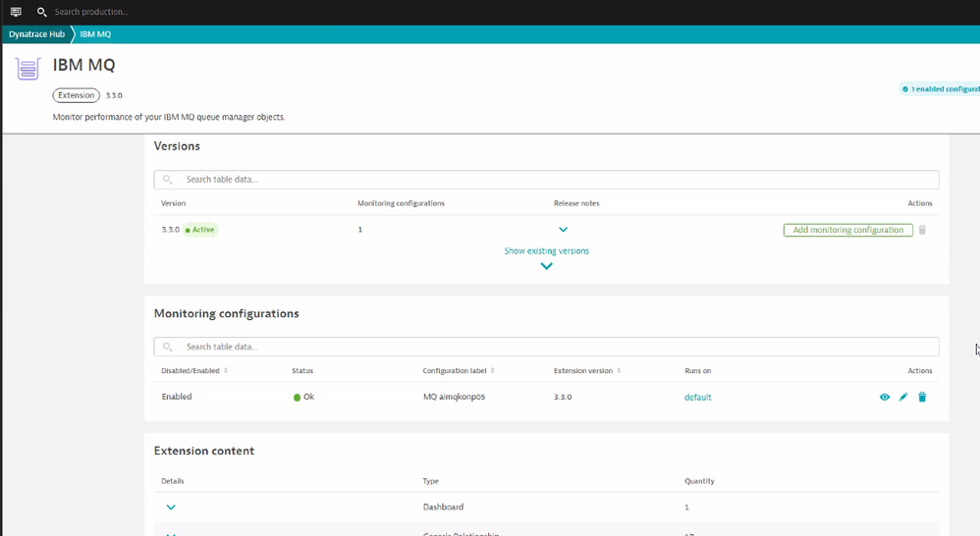The height and width of the screenshot is (536, 980).
Task: Go to Dynatrace Hub breadcrumb
Action: pyautogui.click(x=36, y=34)
